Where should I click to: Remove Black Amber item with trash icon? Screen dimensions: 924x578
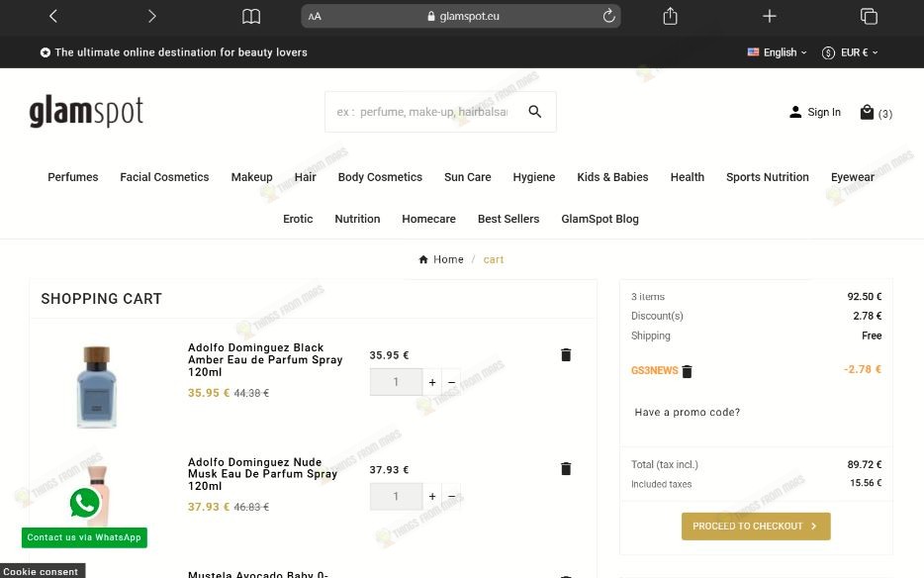pyautogui.click(x=566, y=354)
